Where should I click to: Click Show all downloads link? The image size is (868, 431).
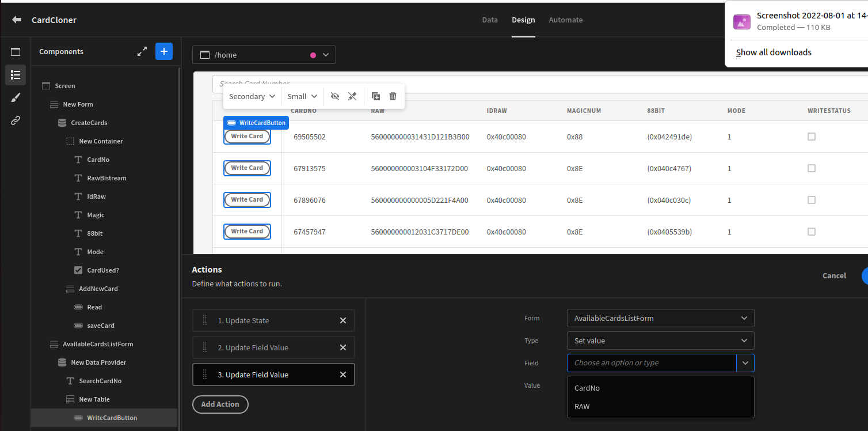click(774, 52)
